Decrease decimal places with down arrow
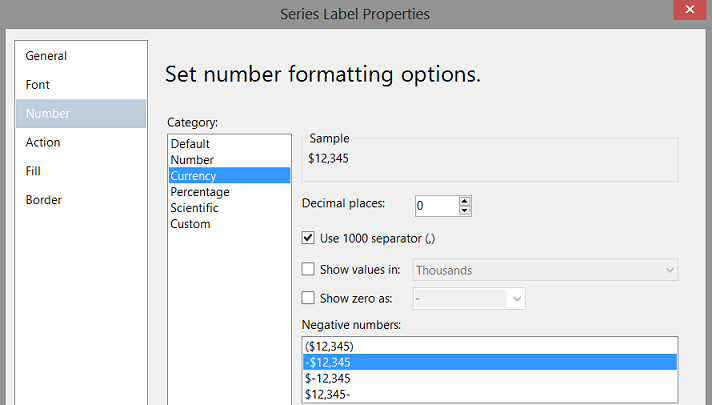 point(465,211)
